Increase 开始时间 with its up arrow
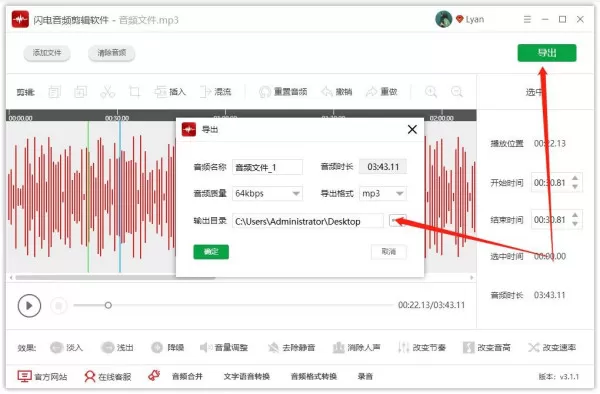 click(x=575, y=179)
